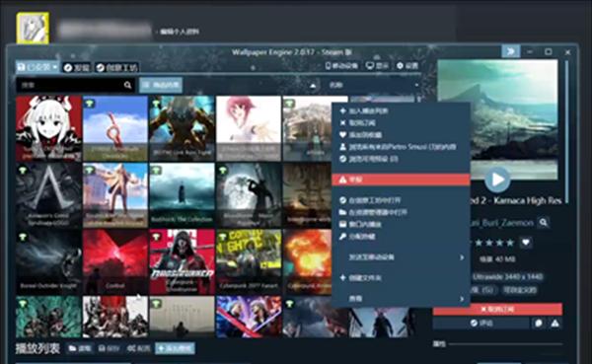The width and height of the screenshot is (592, 364).
Task: Toggle sort direction with the up-arrow button
Action: point(313,86)
